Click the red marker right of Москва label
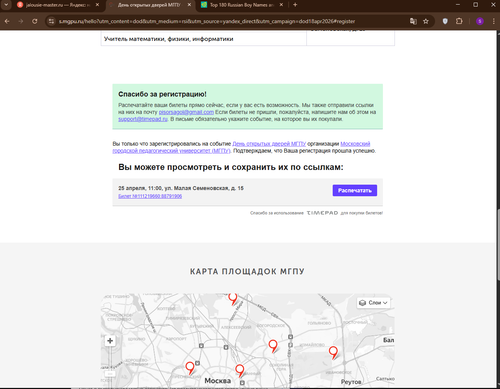This screenshot has width=500, height=389. click(x=240, y=370)
